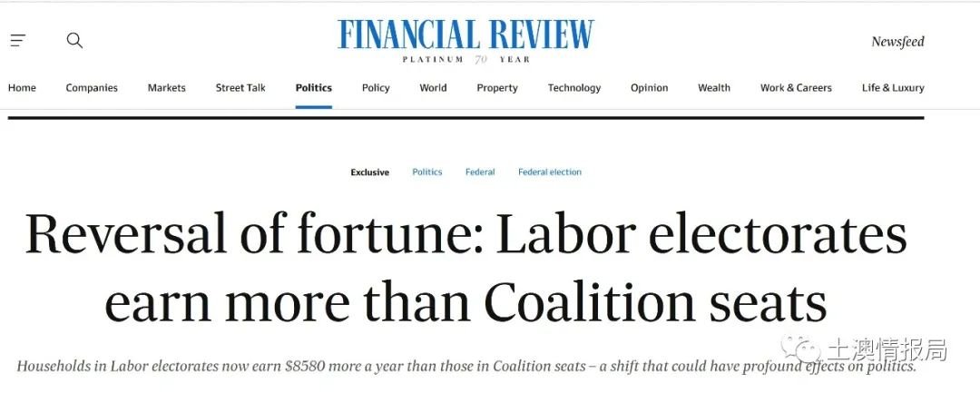The height and width of the screenshot is (393, 980).
Task: Open Life & Luxury section
Action: (x=893, y=88)
